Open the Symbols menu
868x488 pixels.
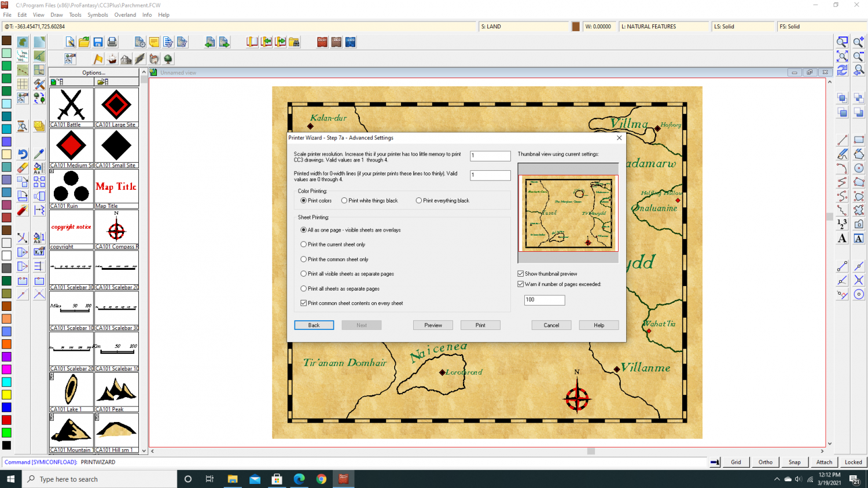pos(98,15)
